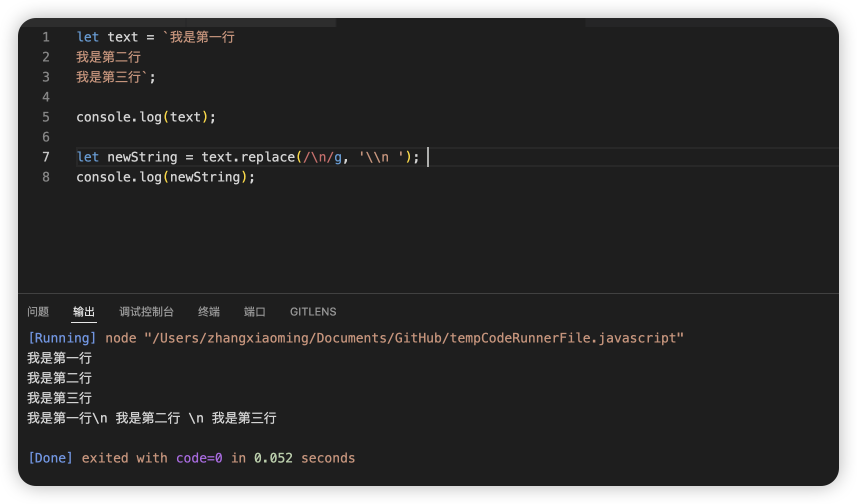
Task: Show the GITLENS panel tab
Action: pos(313,312)
